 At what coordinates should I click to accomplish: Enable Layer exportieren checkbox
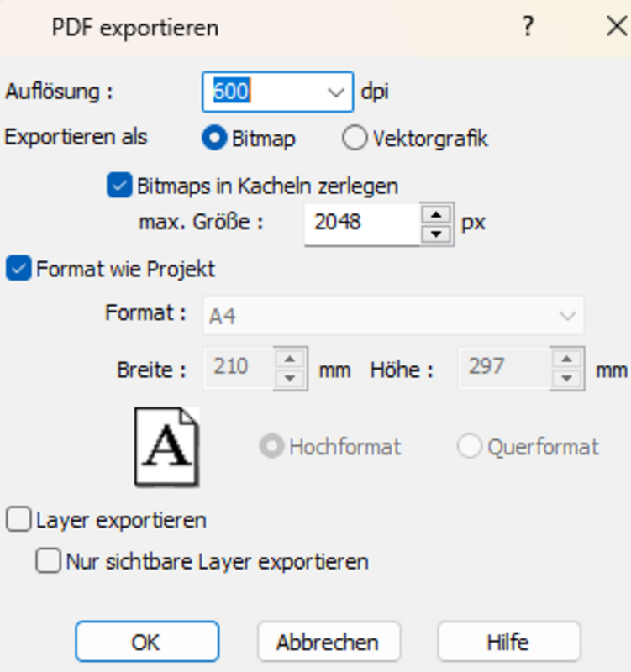pyautogui.click(x=18, y=520)
